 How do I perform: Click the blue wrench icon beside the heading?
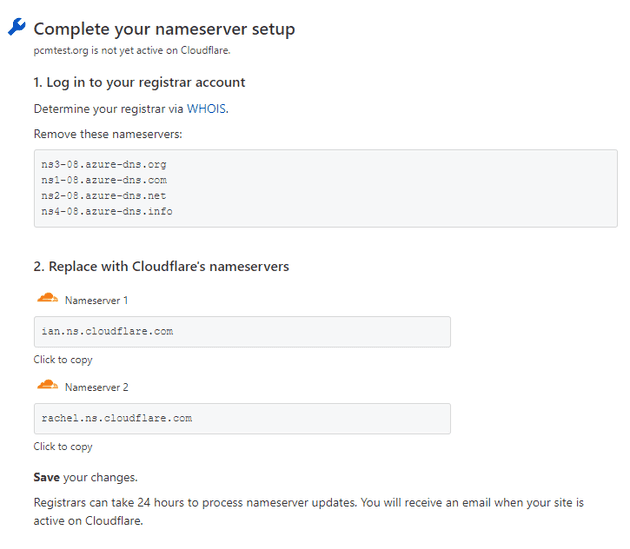click(16, 27)
